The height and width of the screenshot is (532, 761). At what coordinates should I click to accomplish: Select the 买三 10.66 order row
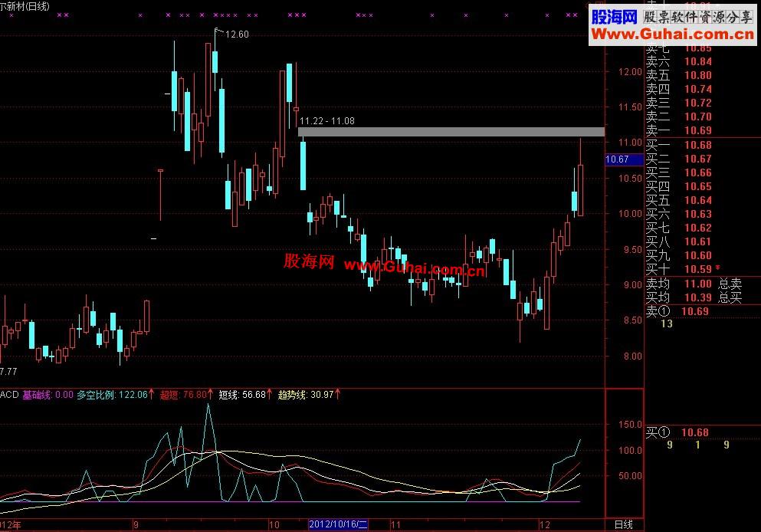pos(679,172)
